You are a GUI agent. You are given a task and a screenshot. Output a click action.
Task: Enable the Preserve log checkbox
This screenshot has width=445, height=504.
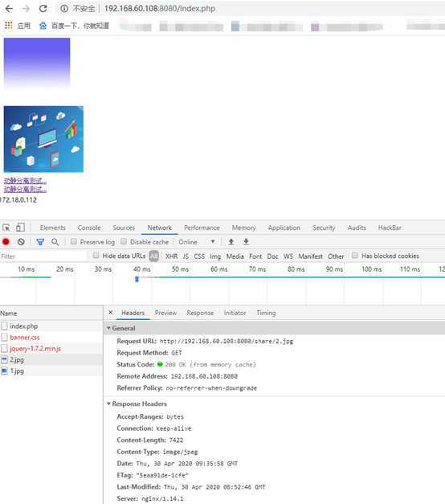[x=74, y=241]
